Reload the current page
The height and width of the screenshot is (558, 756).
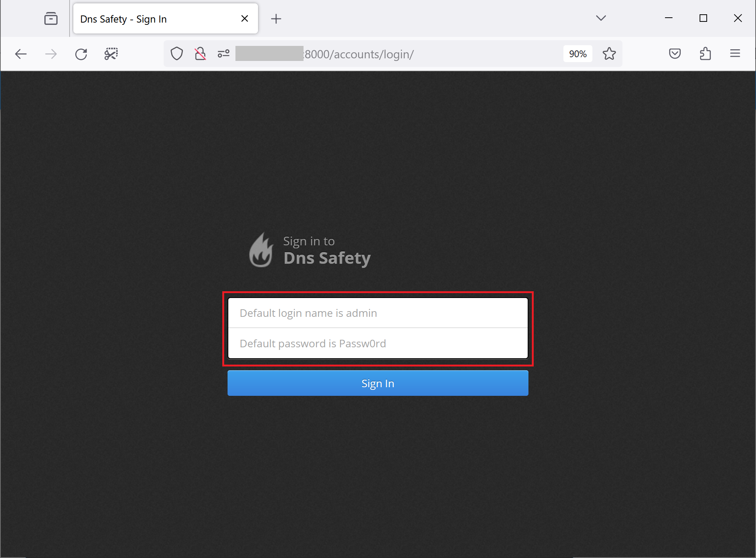81,54
